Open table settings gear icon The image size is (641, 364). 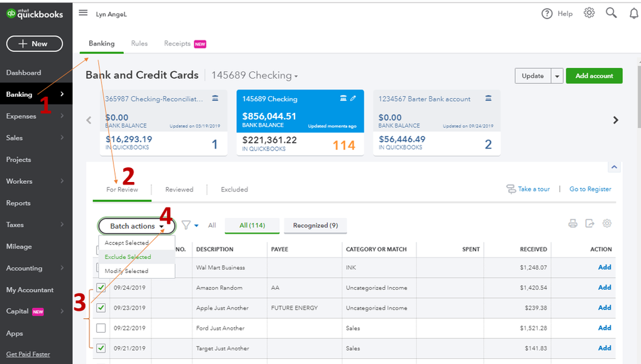tap(607, 223)
